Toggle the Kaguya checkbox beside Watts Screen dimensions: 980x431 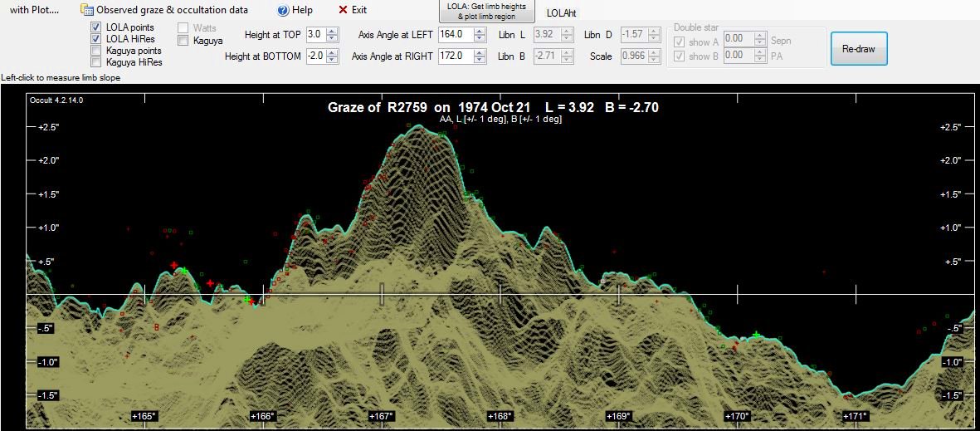[183, 40]
